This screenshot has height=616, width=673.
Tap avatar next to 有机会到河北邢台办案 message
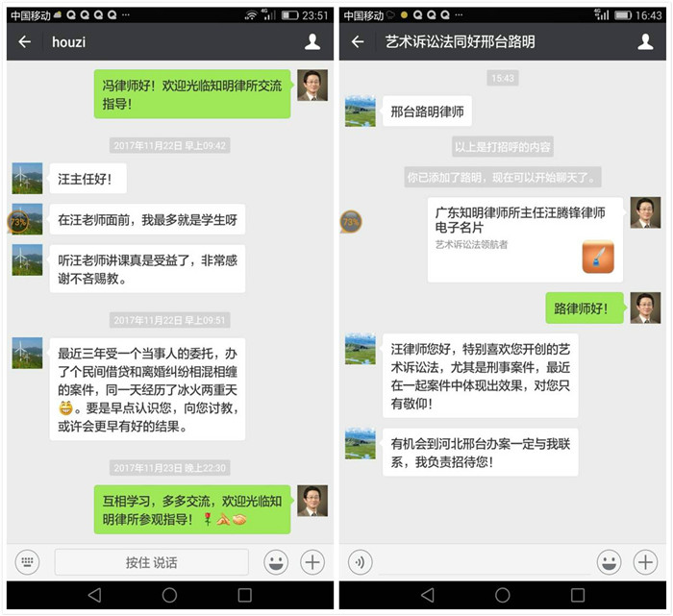[x=361, y=443]
